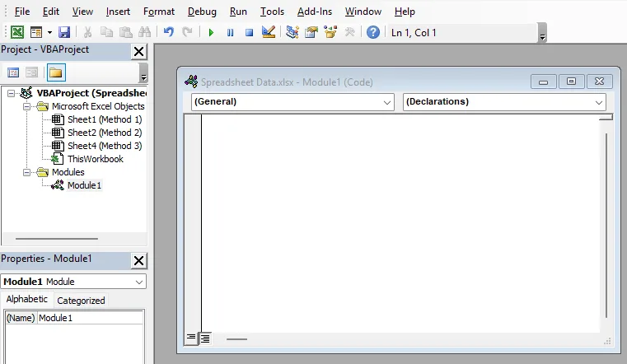Open the Window menu
The image size is (627, 364).
click(x=363, y=12)
